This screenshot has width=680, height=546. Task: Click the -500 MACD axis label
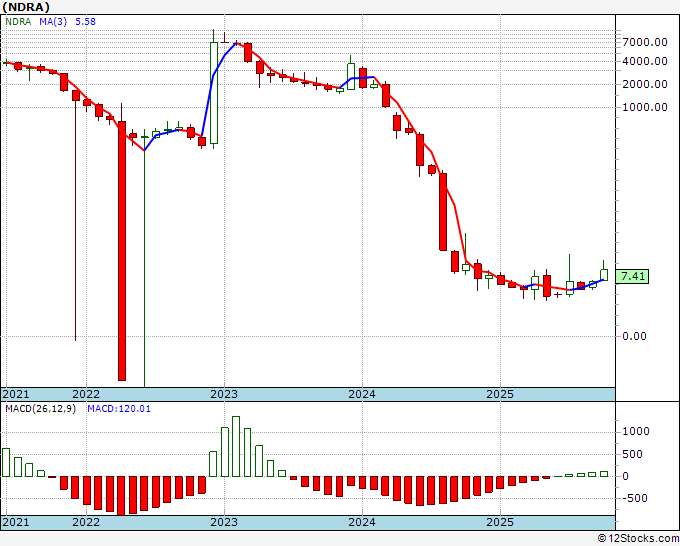[636, 498]
